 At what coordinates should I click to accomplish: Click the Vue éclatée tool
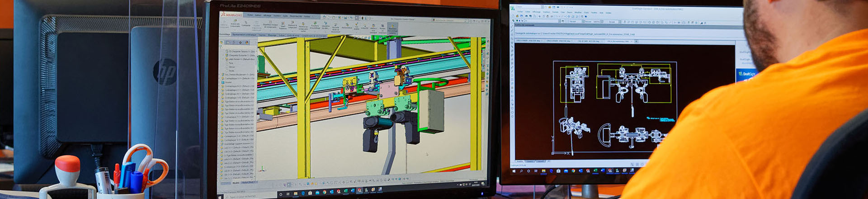pyautogui.click(x=356, y=27)
